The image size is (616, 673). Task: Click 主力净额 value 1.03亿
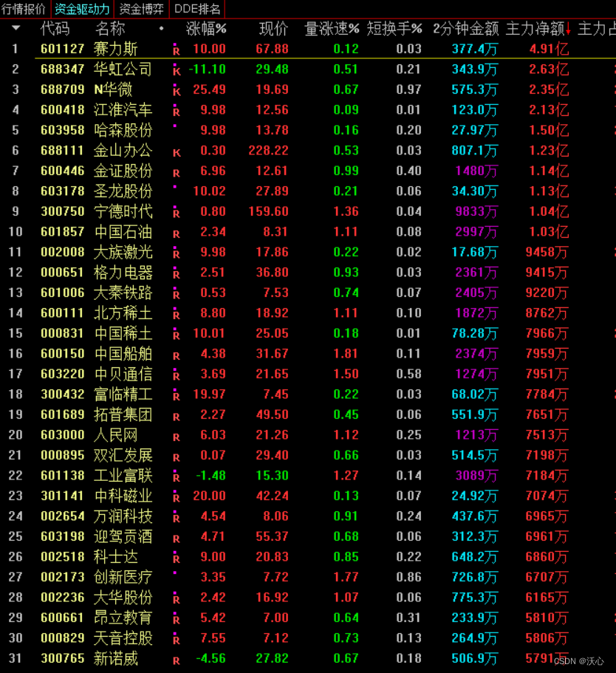coord(549,232)
